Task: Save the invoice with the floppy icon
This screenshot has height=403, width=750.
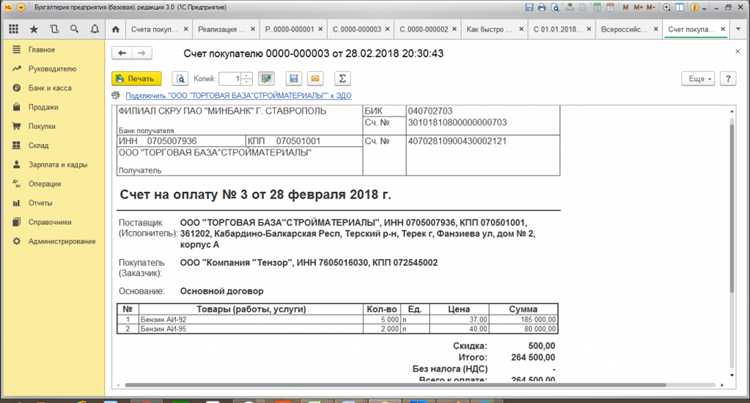Action: pyautogui.click(x=294, y=78)
